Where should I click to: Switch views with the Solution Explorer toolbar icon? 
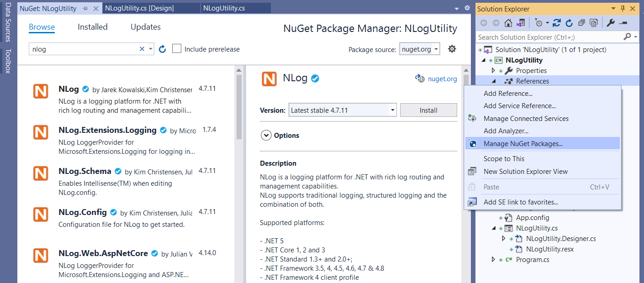[521, 23]
